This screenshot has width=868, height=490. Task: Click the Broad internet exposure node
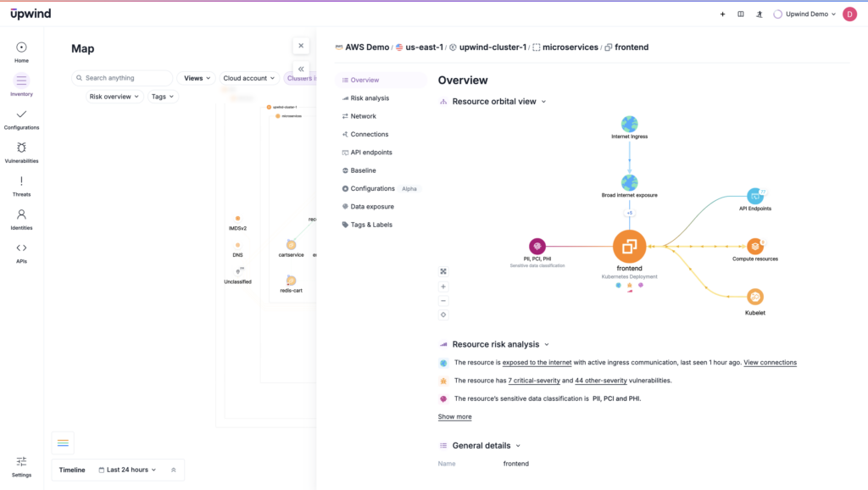click(x=630, y=183)
